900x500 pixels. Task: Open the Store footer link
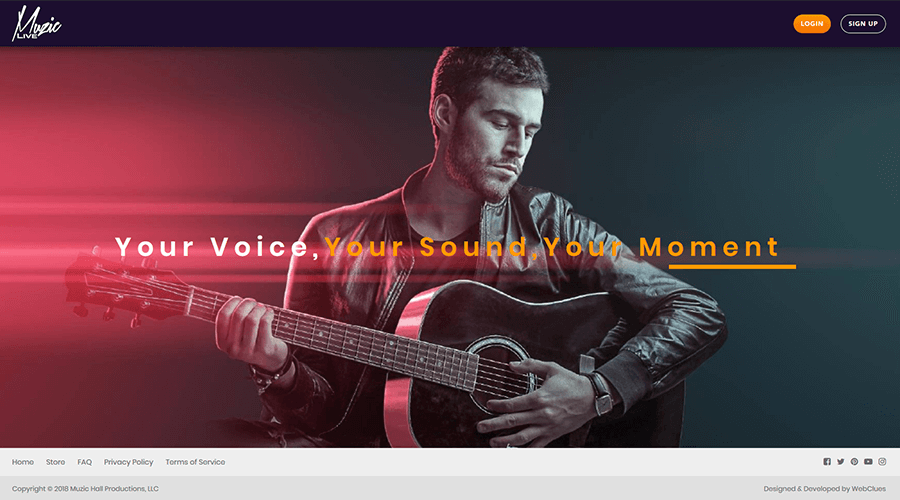pos(56,462)
